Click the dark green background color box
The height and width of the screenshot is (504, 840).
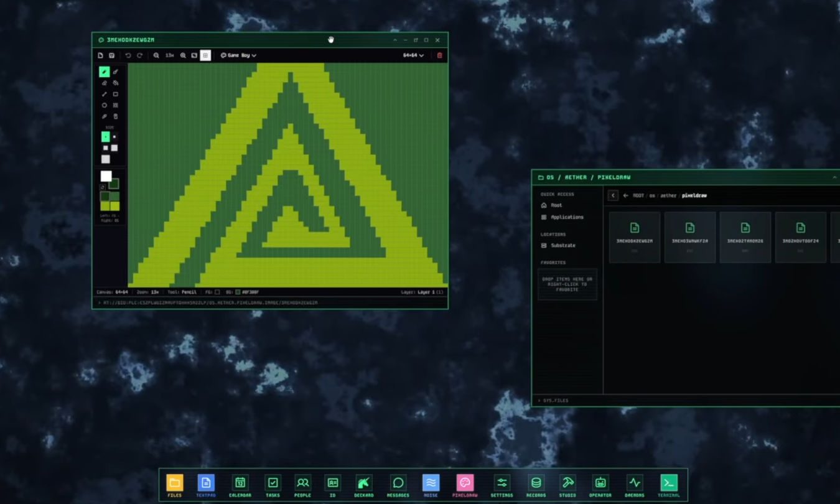pos(114,184)
